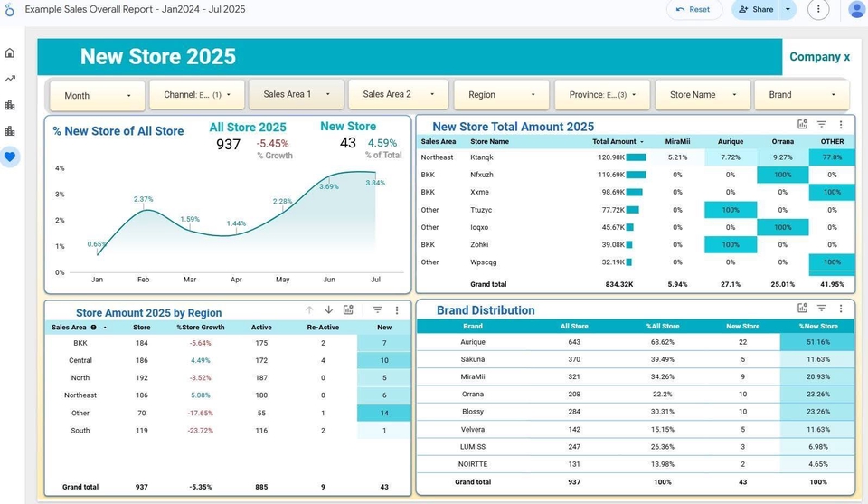The height and width of the screenshot is (504, 868).
Task: Click filter icon in Store Amount by Region
Action: (x=378, y=310)
